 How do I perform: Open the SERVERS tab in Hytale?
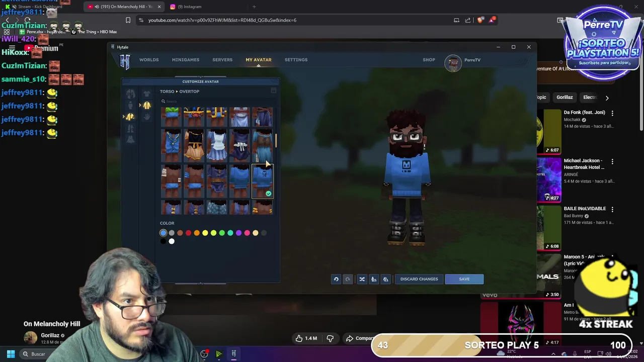[222, 60]
